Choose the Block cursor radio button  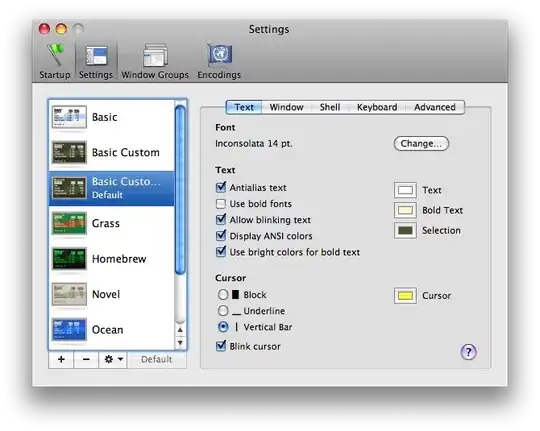pos(223,295)
